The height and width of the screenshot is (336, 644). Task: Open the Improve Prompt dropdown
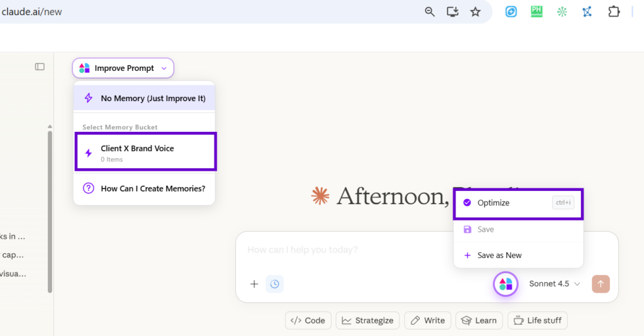pos(123,68)
